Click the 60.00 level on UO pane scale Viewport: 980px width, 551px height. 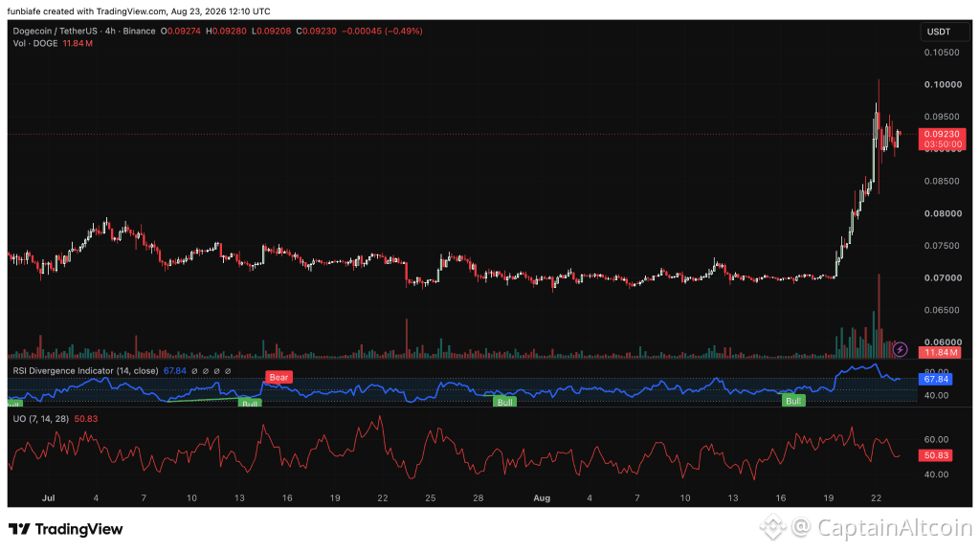click(936, 440)
